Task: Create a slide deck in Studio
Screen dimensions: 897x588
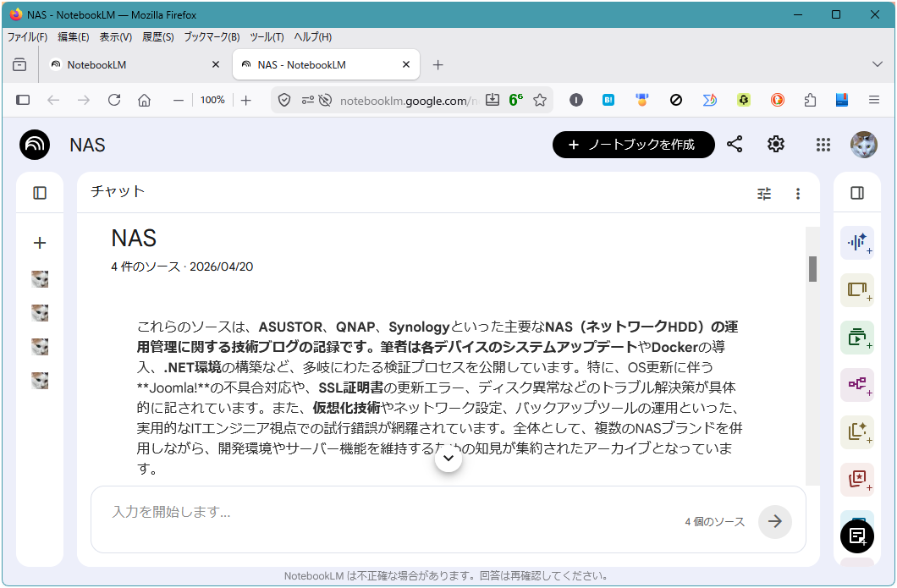Action: 857,290
